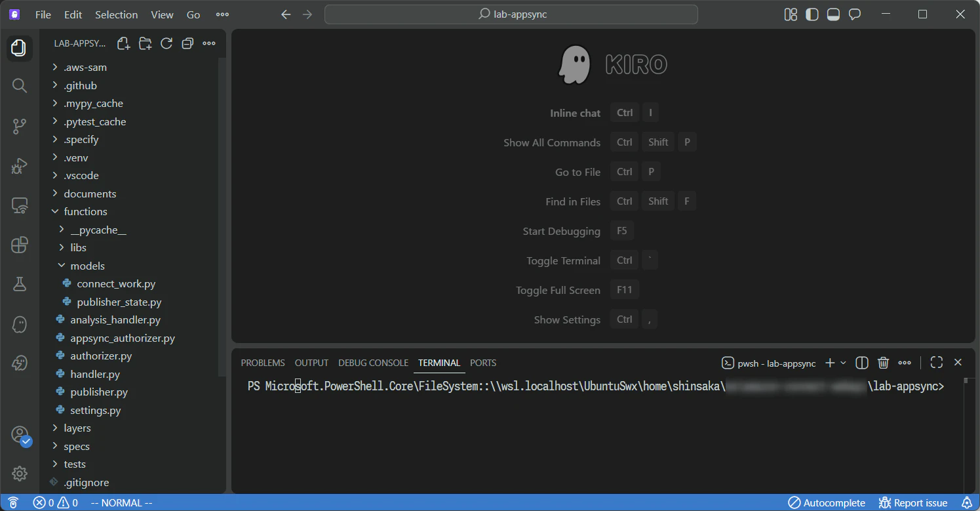This screenshot has height=511, width=980.
Task: Click the lab-appsync command center search box
Action: tap(511, 14)
